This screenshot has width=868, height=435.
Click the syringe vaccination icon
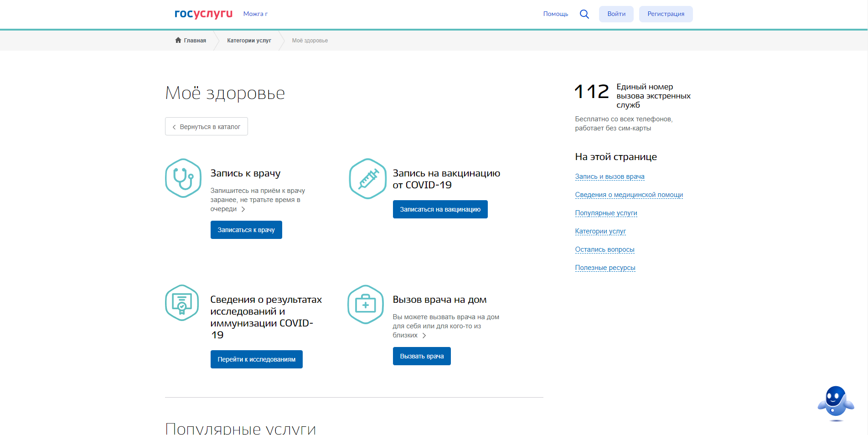click(x=367, y=179)
